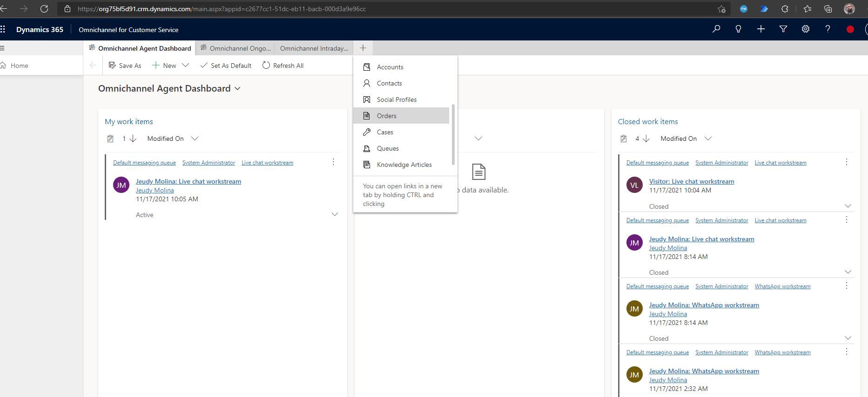This screenshot has width=868, height=397.
Task: Expand Modified On dropdown in My work items
Action: [x=195, y=139]
